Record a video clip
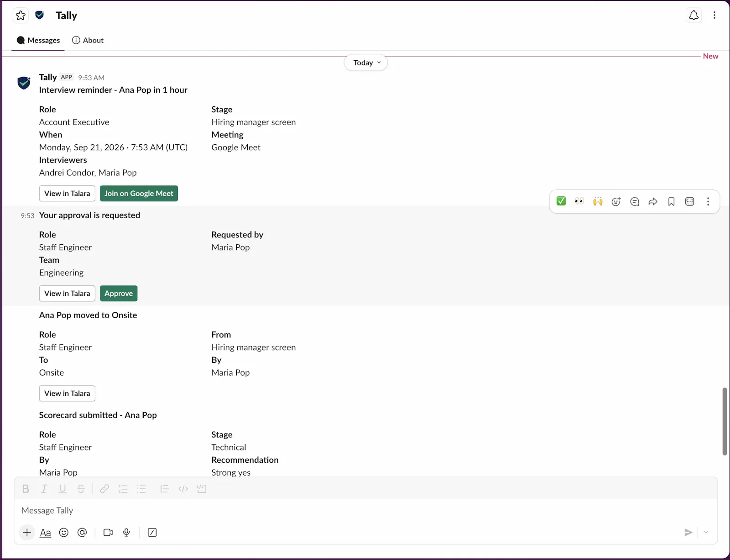 pyautogui.click(x=108, y=532)
